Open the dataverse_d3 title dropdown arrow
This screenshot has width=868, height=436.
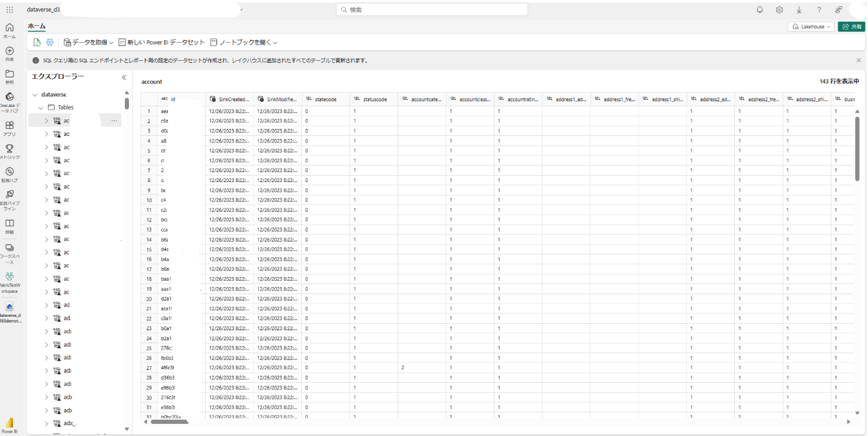(240, 10)
